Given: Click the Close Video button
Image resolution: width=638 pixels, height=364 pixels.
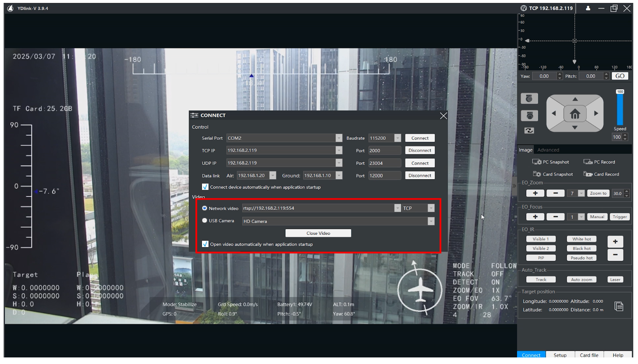Looking at the screenshot, I should click(x=318, y=233).
